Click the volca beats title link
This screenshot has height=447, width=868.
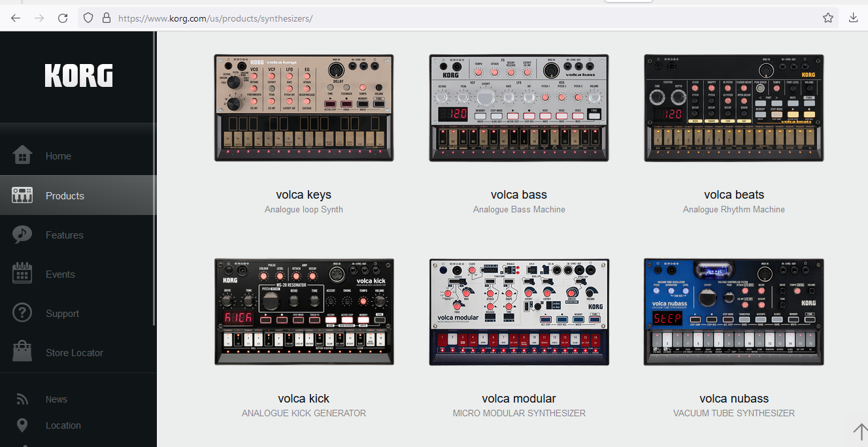point(734,195)
